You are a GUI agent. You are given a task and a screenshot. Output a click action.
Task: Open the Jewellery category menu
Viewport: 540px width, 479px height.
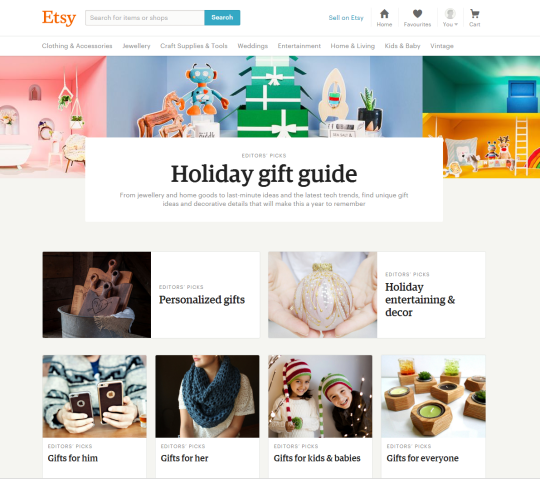(x=136, y=46)
